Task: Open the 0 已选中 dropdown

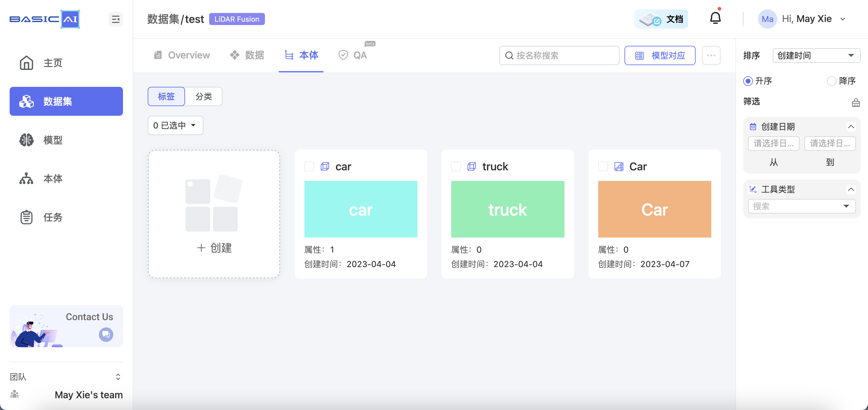Action: [x=175, y=125]
